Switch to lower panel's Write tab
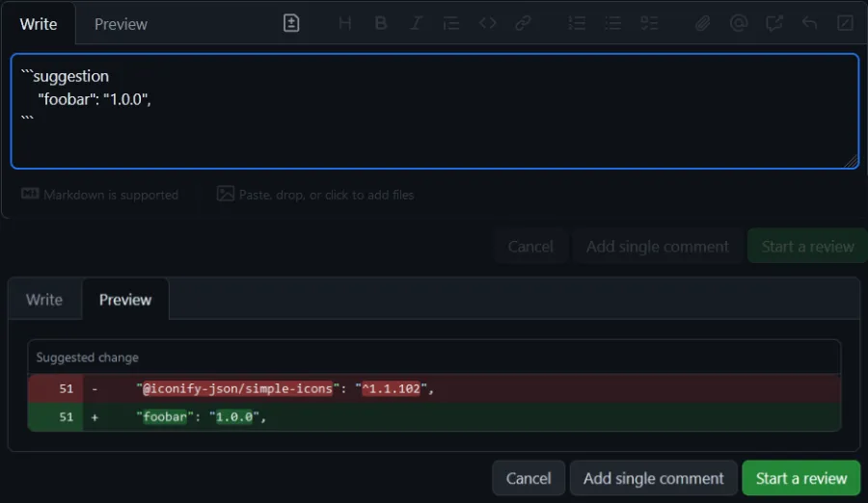Screen dimensions: 868x503 [44, 300]
